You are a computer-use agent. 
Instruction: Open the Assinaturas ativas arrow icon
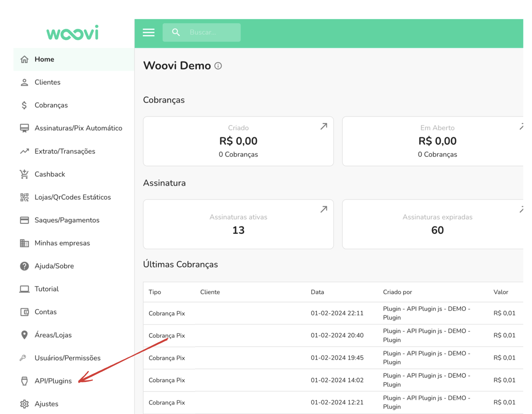click(323, 209)
